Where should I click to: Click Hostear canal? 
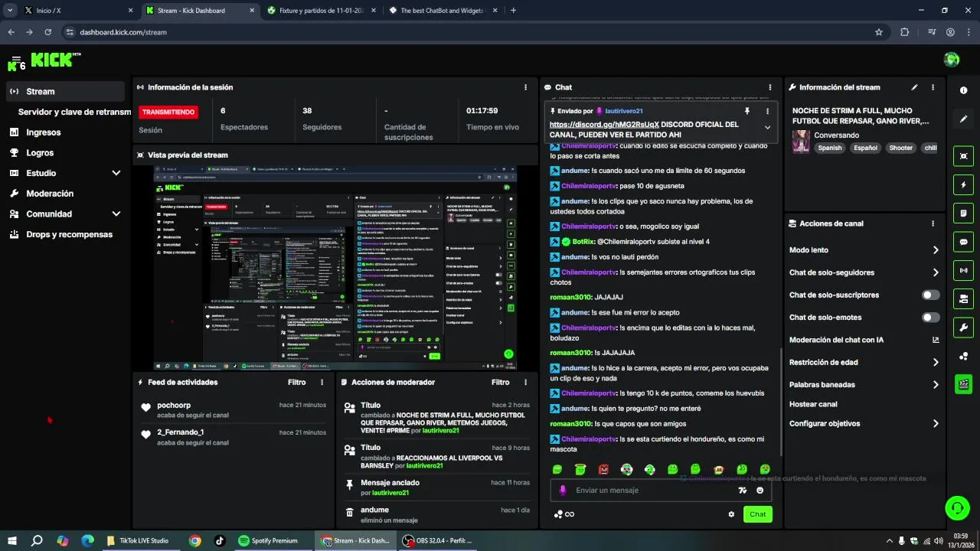[813, 404]
